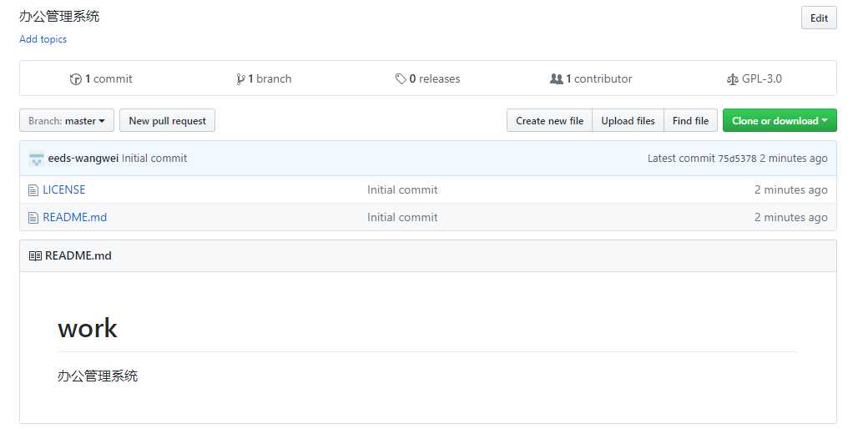The width and height of the screenshot is (868, 429).
Task: Click the eeds-wangwei avatar thumbnail
Action: 36,159
